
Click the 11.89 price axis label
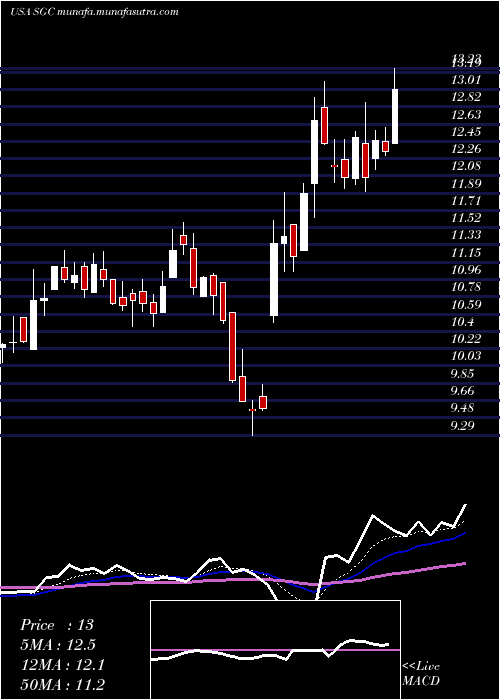[466, 183]
